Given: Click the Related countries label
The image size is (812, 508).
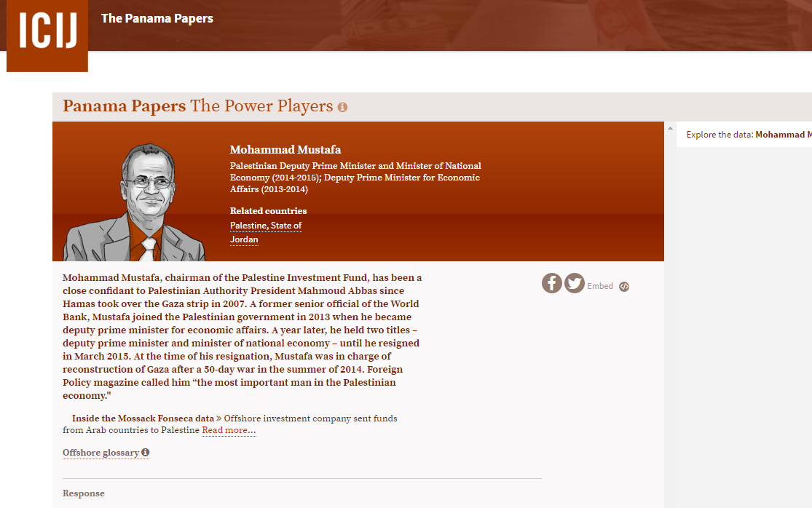Looking at the screenshot, I should (268, 211).
